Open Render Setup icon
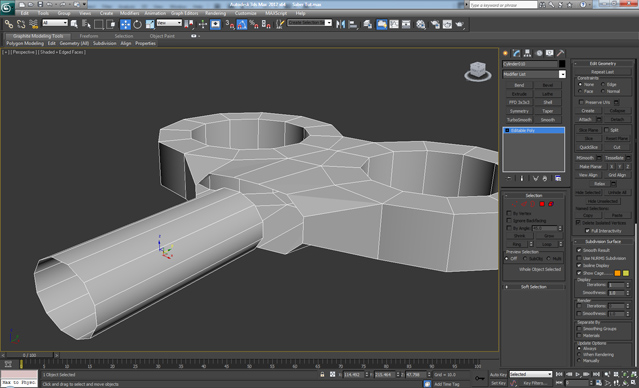The image size is (639, 388). coord(435,24)
